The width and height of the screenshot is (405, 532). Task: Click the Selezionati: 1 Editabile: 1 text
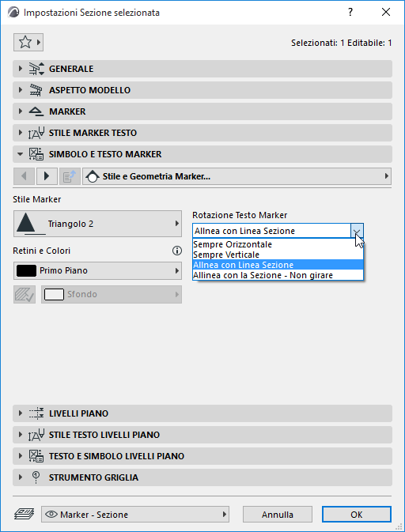pos(342,43)
